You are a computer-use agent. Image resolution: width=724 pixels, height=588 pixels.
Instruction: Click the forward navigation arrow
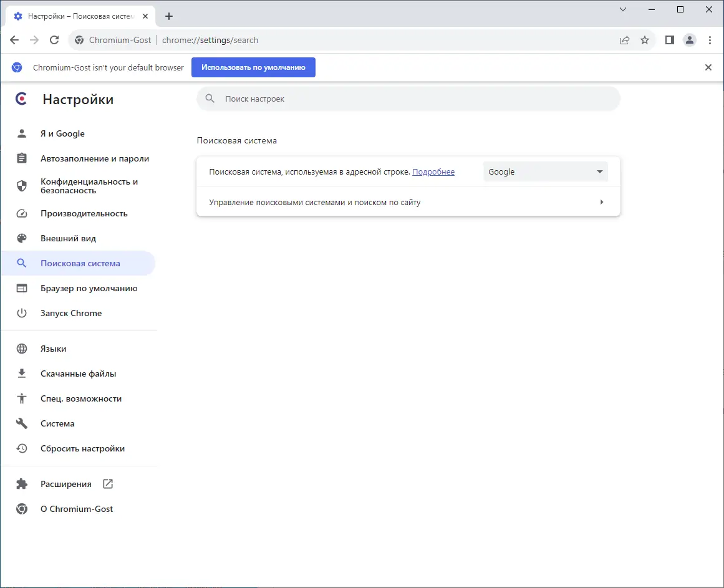coord(34,40)
